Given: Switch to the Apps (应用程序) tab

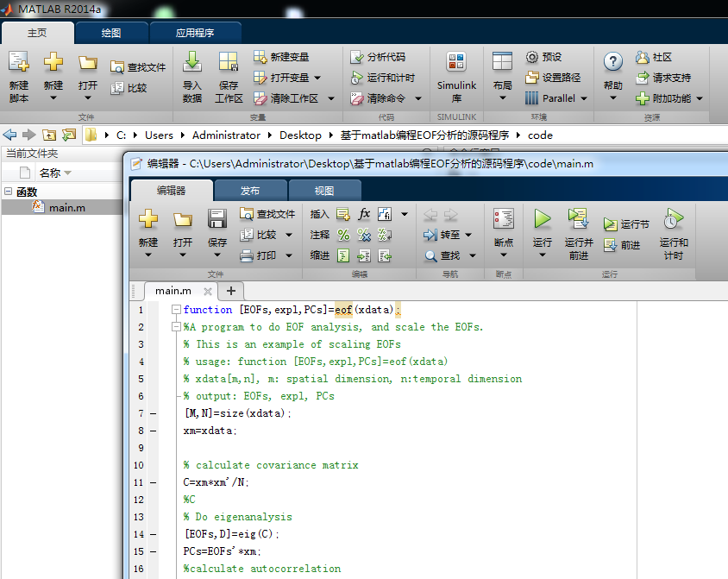Looking at the screenshot, I should click(195, 33).
